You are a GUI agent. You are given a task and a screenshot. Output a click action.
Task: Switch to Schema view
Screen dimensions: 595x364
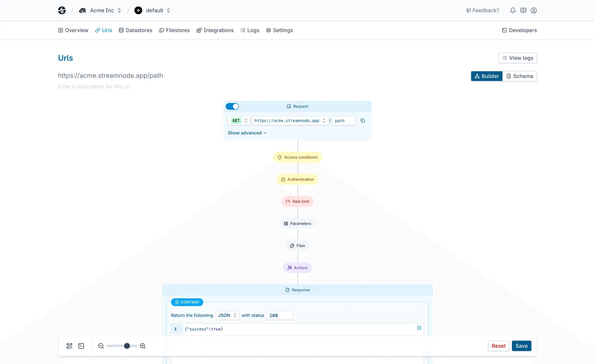tap(520, 76)
